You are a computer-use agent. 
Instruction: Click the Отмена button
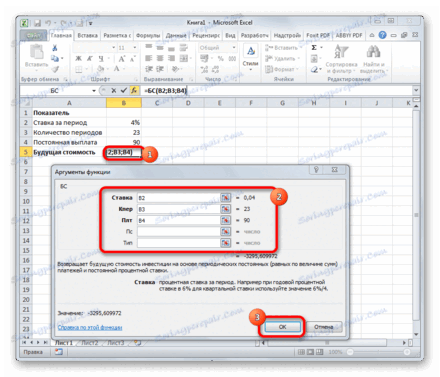click(x=323, y=327)
